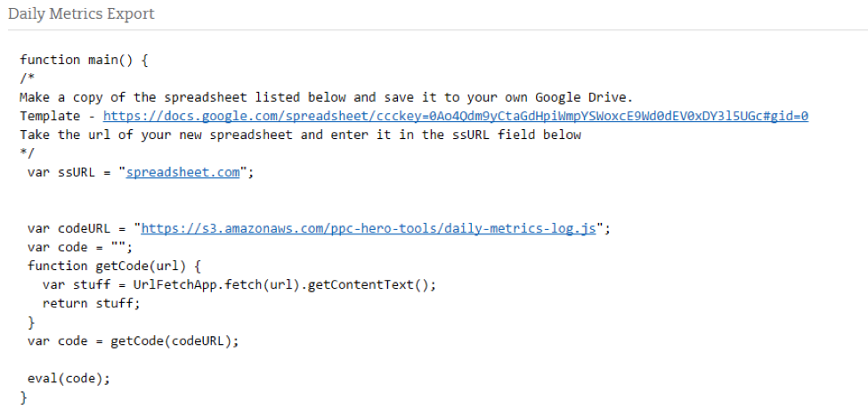Click the 'function getCode(url) {' line
This screenshot has width=868, height=418.
click(115, 266)
